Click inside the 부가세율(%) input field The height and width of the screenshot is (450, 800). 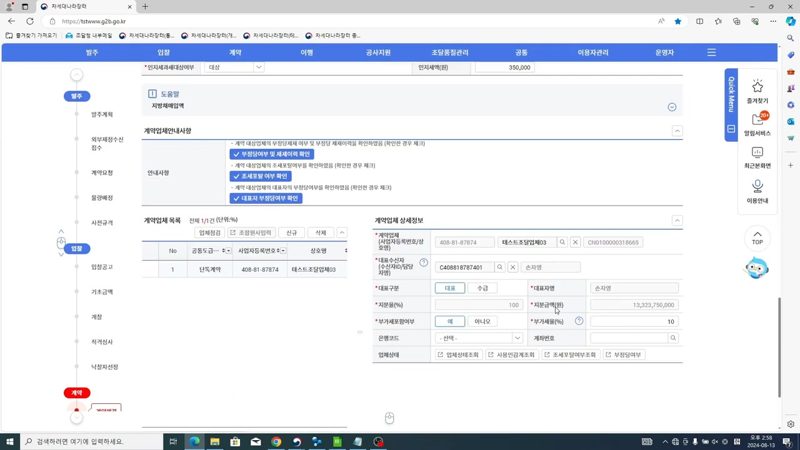(x=634, y=321)
